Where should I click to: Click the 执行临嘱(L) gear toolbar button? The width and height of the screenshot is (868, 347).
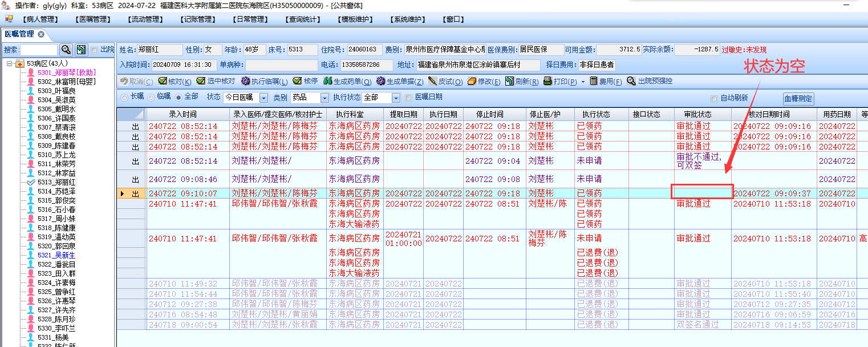click(264, 82)
